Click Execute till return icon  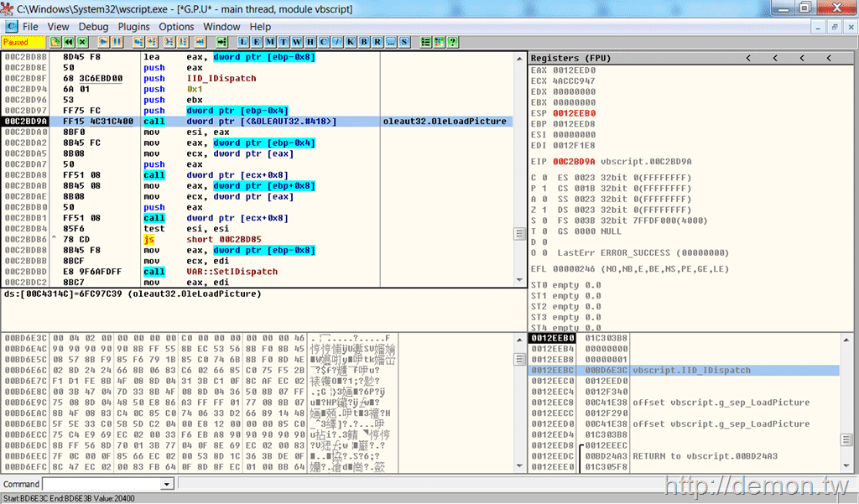[x=200, y=41]
